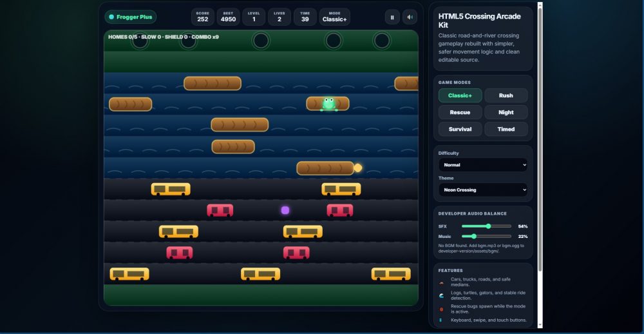644x334 pixels.
Task: Adjust the SFX volume slider
Action: pyautogui.click(x=486, y=226)
